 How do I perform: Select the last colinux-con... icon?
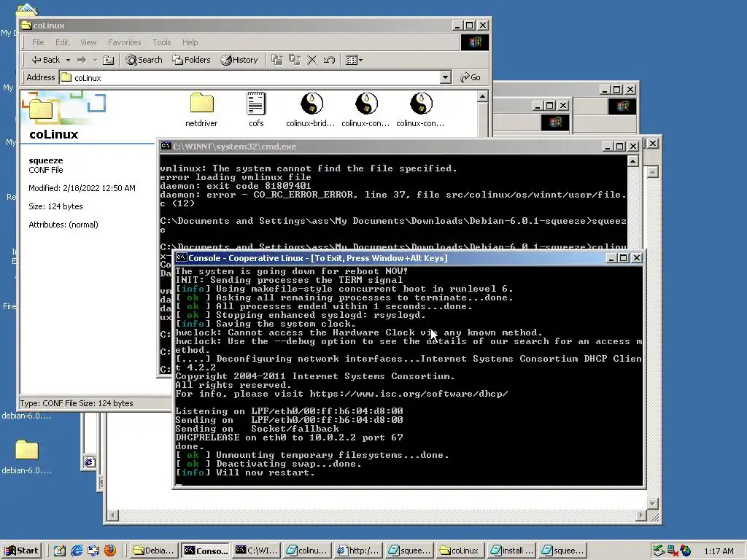tap(421, 110)
